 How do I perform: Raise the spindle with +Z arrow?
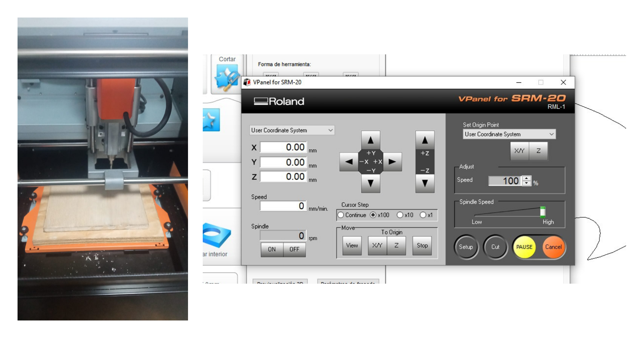(425, 140)
